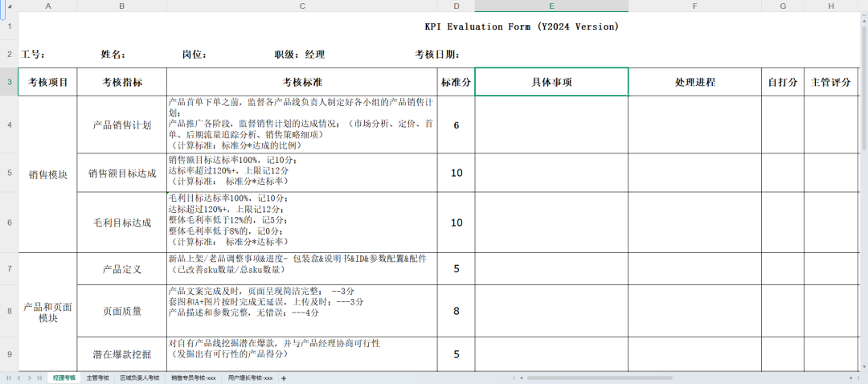
Task: Select the 产品和页面模块 merged cell
Action: click(47, 312)
